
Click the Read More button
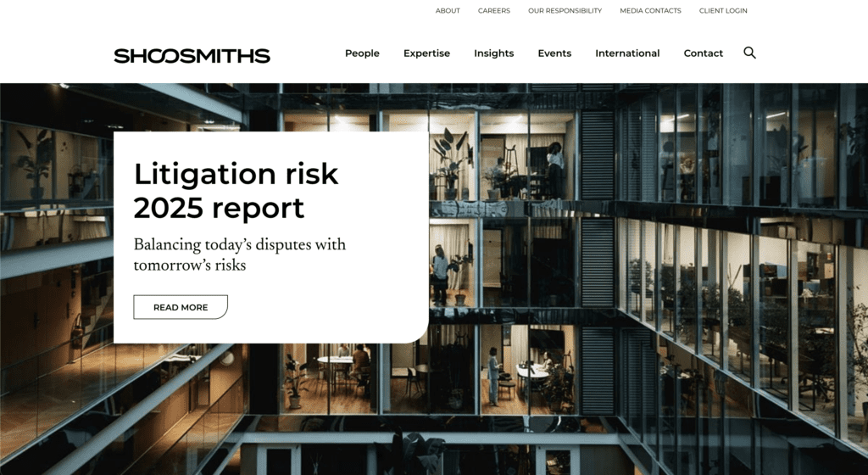coord(181,307)
